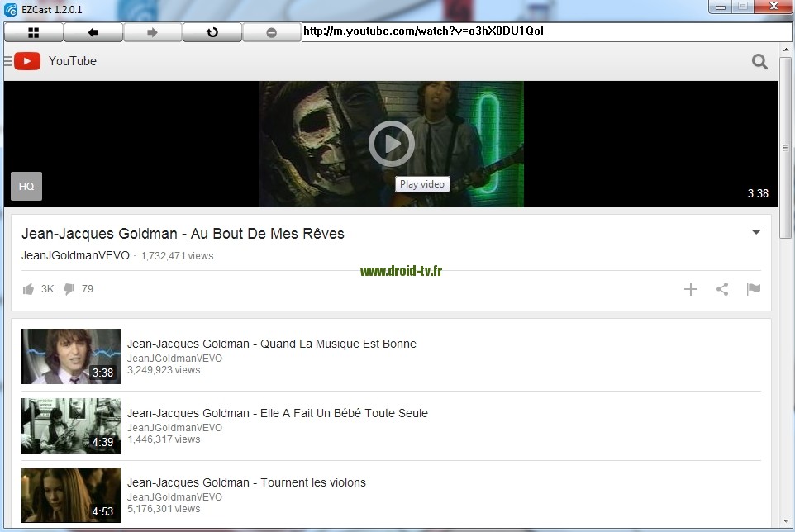The image size is (795, 532).
Task: Go back using the left arrow button
Action: (x=93, y=32)
